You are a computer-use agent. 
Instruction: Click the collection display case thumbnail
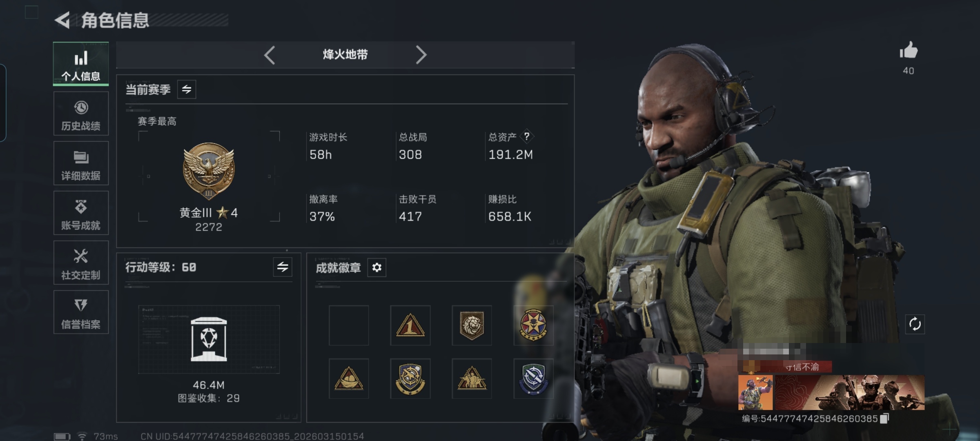[x=209, y=339]
